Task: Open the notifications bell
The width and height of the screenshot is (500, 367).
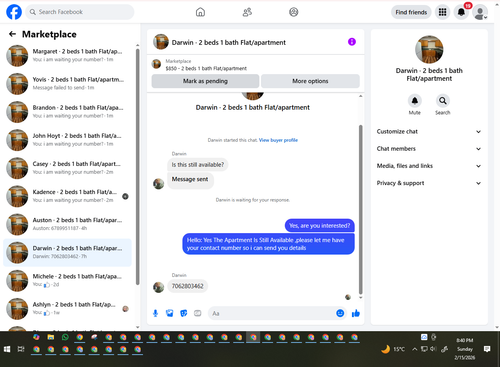Action: tap(461, 12)
